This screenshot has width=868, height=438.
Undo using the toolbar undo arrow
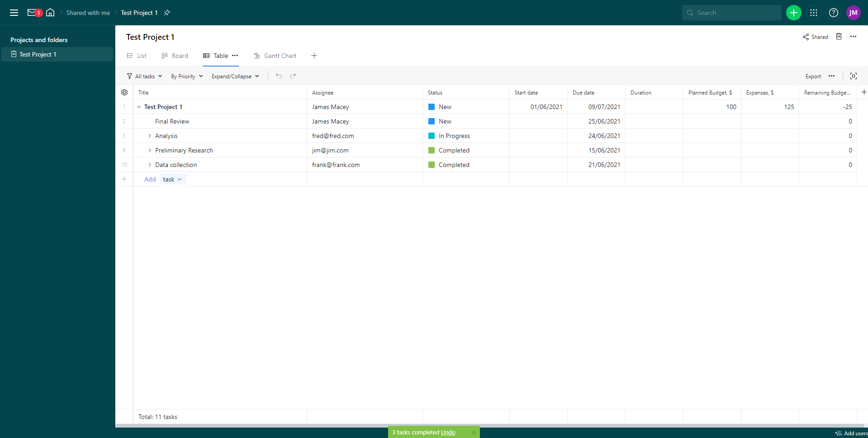pyautogui.click(x=279, y=76)
